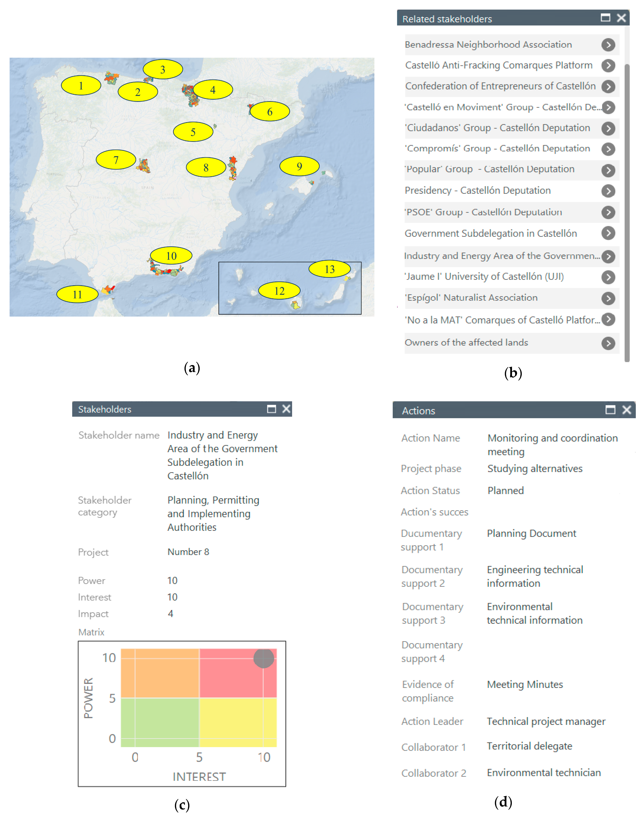Click Industry and Energy Area stakeholder item
This screenshot has height=815, width=644.
(502, 256)
